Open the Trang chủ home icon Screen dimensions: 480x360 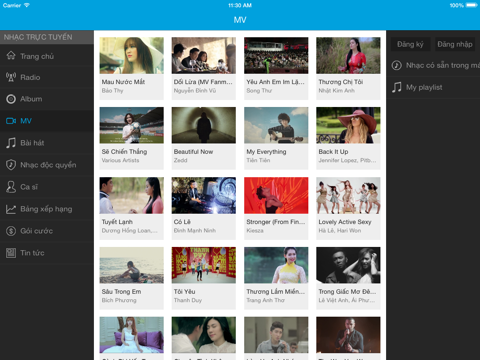tap(11, 56)
